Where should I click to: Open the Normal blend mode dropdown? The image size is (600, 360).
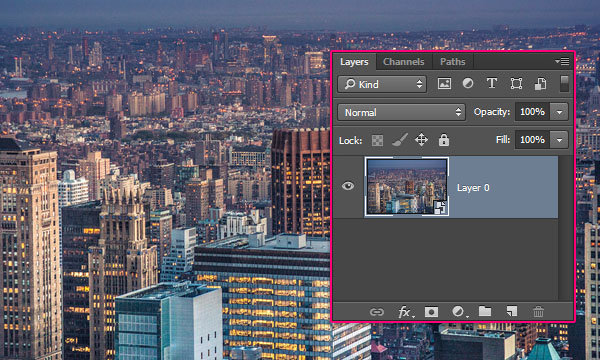click(401, 112)
